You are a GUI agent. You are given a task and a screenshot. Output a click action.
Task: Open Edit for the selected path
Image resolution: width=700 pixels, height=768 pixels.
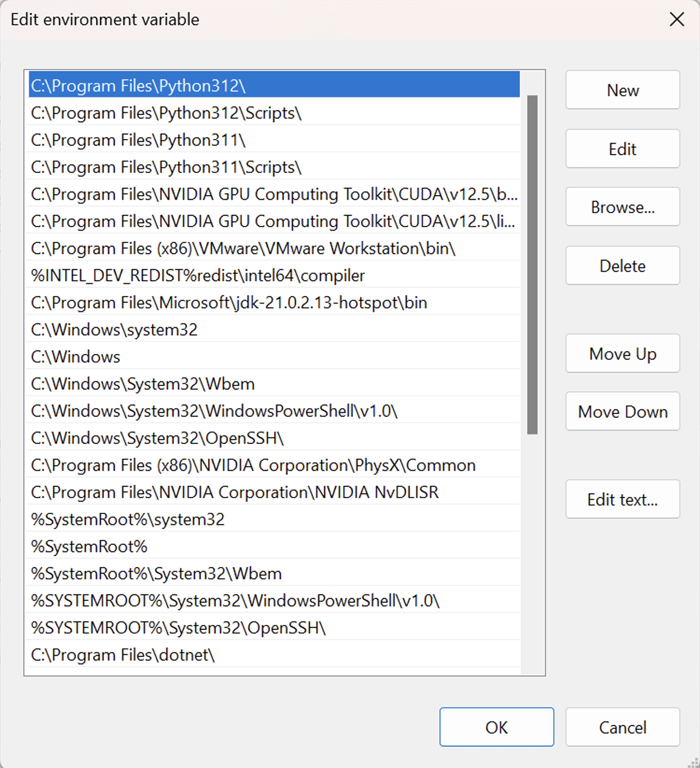(622, 149)
